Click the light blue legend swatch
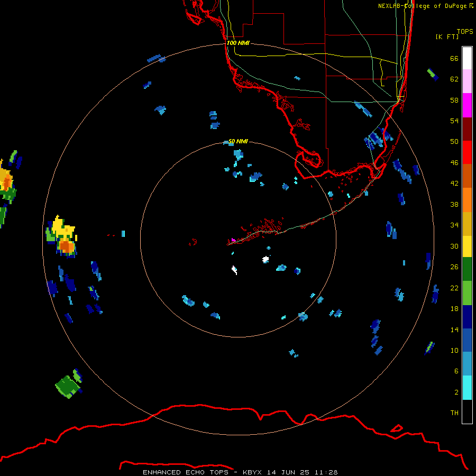This screenshot has width=476, height=476. pos(467,364)
